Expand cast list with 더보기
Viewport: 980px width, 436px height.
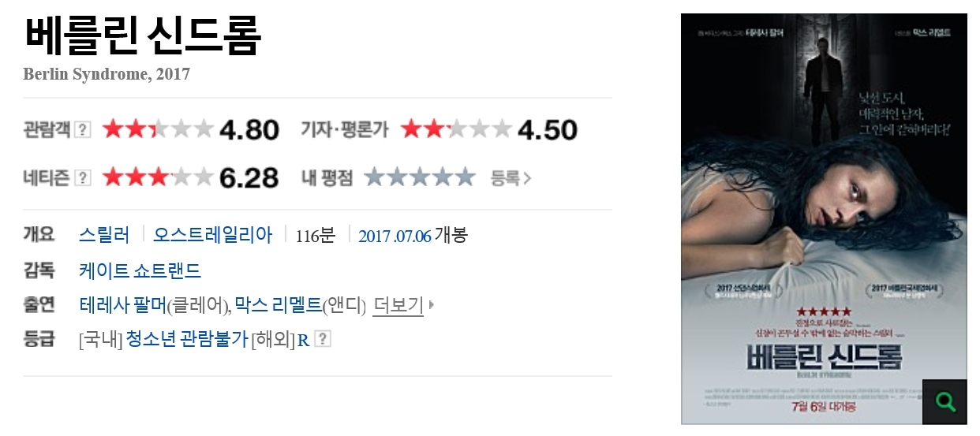coord(398,304)
